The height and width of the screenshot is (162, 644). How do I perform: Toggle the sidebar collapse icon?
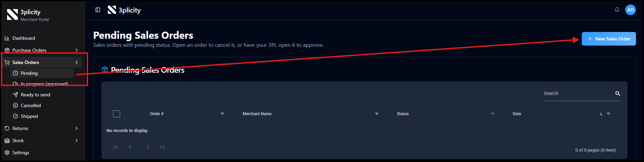98,10
